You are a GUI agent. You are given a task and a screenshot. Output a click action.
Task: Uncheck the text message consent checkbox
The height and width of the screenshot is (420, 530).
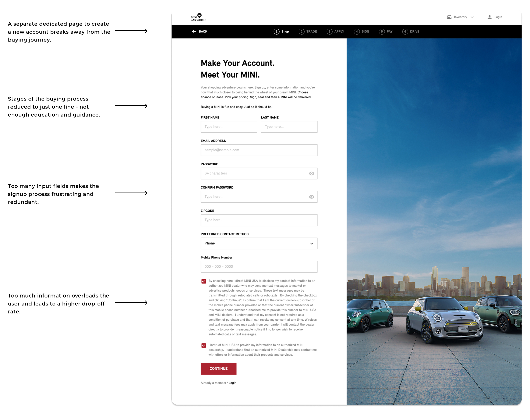click(x=204, y=281)
